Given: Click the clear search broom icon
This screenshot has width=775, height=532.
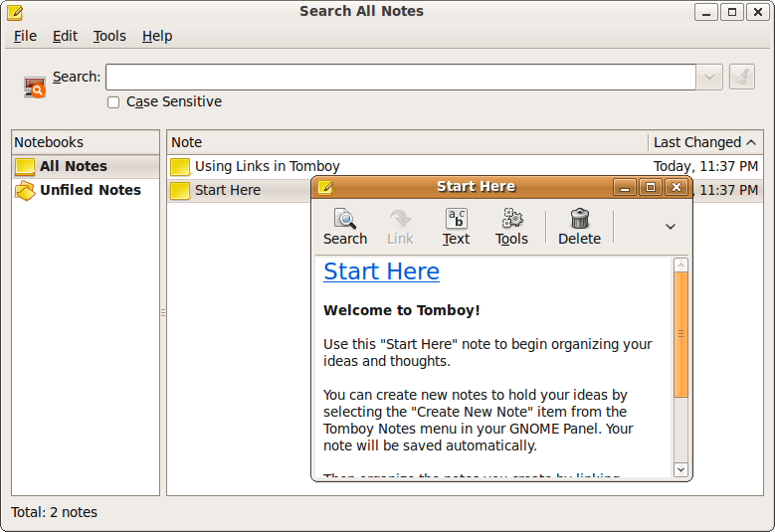Looking at the screenshot, I should click(x=741, y=78).
